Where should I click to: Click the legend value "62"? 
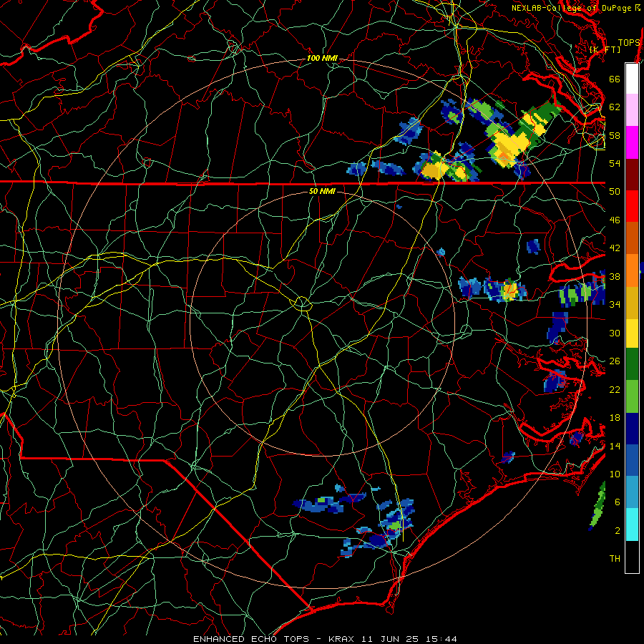tap(615, 107)
